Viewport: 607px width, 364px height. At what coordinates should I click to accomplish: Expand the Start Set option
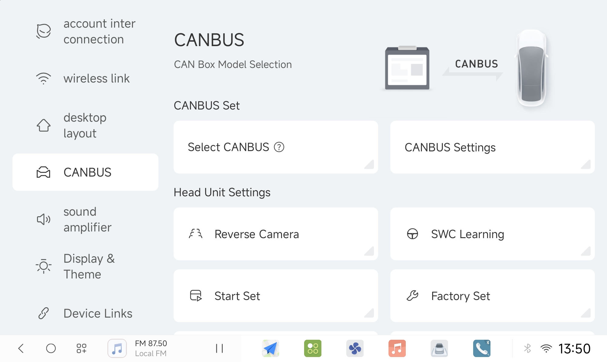(276, 296)
